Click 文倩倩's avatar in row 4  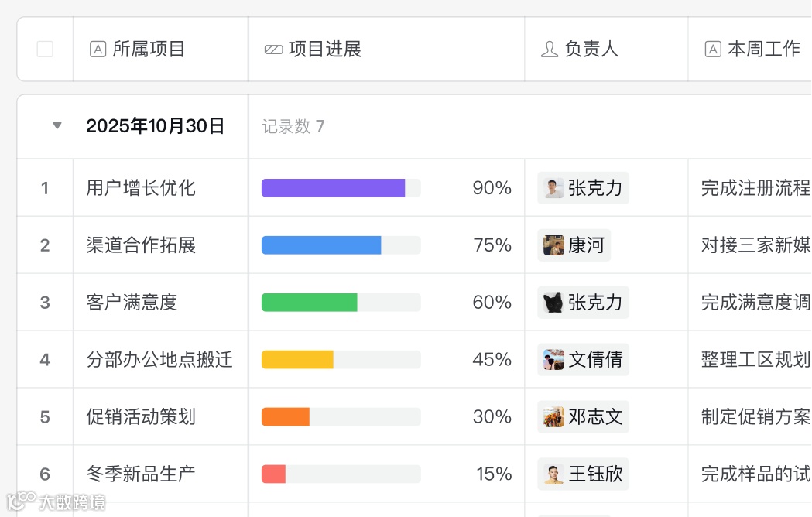click(553, 360)
